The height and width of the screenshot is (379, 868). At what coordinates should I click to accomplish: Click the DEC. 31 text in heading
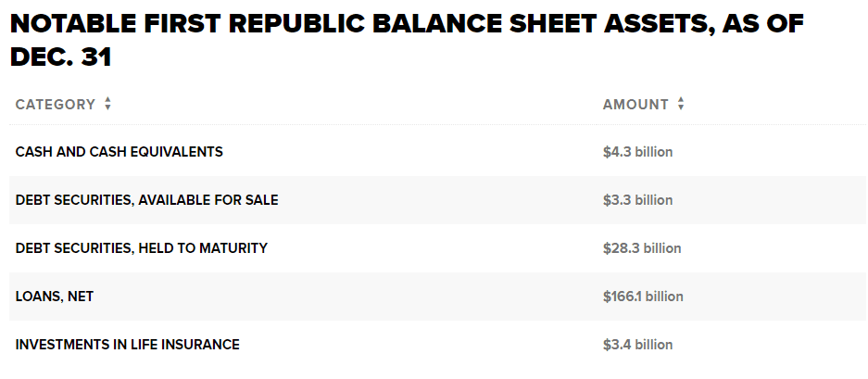pos(60,57)
